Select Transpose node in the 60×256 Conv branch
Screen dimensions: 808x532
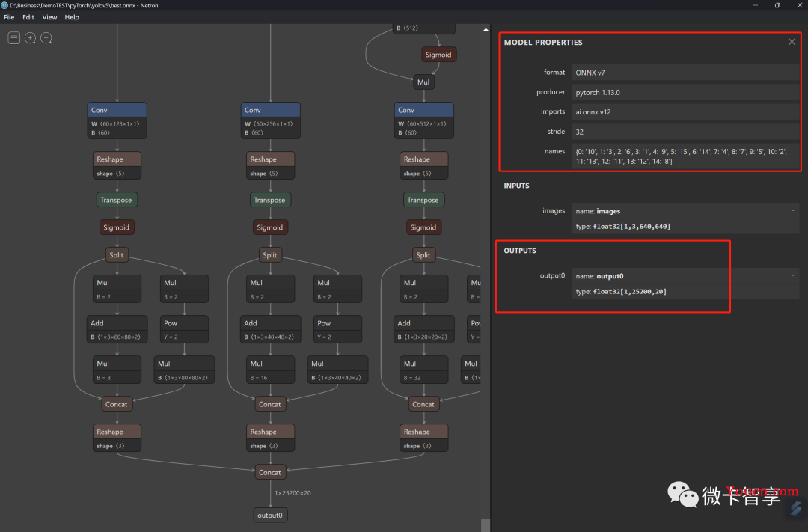click(270, 200)
